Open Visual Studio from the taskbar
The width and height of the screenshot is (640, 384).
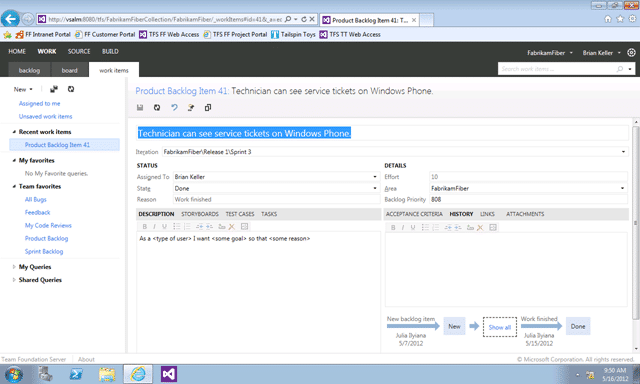point(169,374)
